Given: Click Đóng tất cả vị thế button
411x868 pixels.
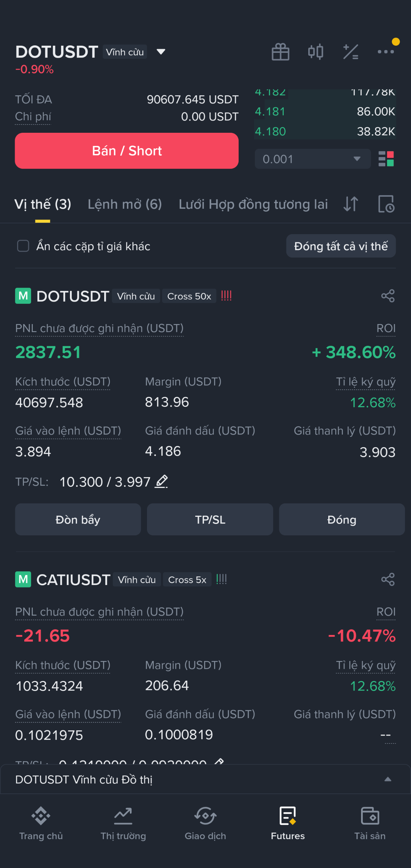Looking at the screenshot, I should pyautogui.click(x=341, y=246).
